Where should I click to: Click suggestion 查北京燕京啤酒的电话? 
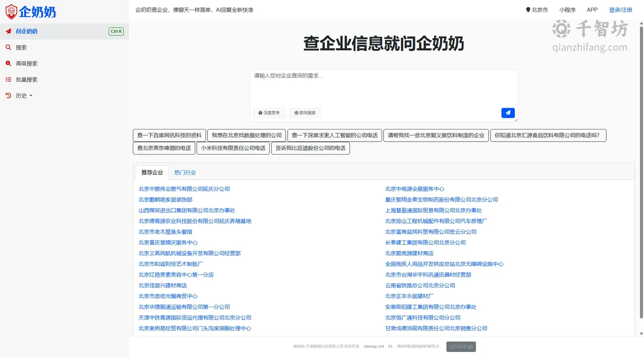point(164,148)
